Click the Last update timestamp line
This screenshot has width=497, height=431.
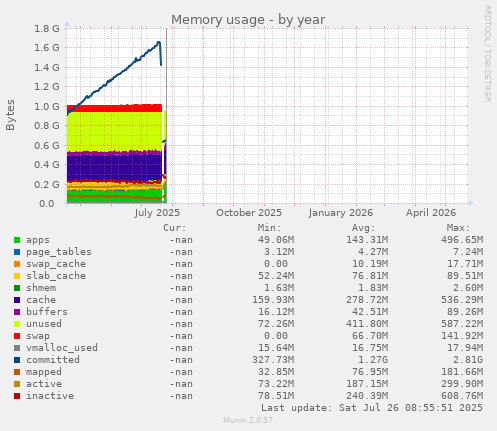point(372,408)
